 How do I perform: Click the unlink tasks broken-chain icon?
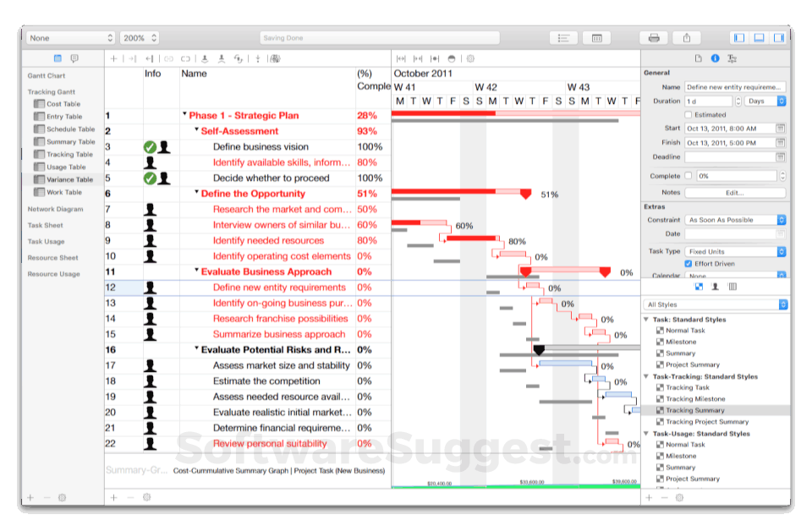[x=185, y=58]
